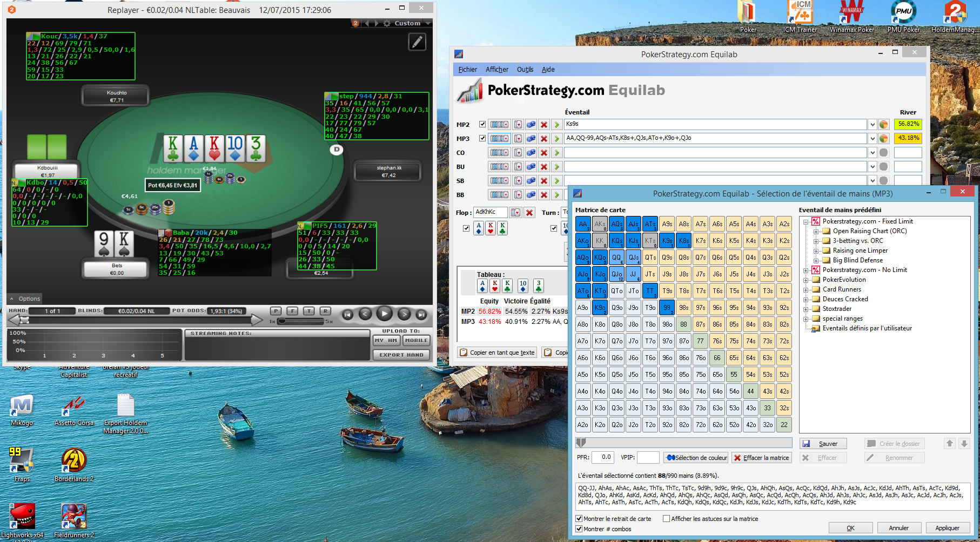Open the MP3 equity pie chart icon

[x=884, y=139]
